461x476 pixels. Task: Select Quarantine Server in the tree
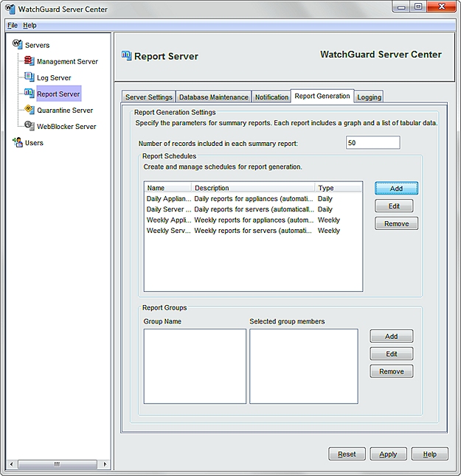[x=65, y=111]
